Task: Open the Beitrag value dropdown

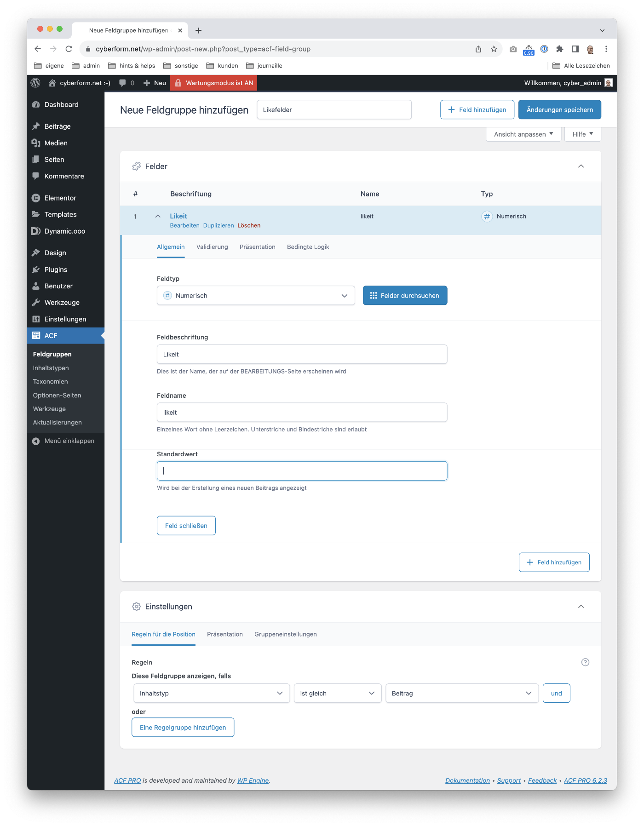Action: click(462, 693)
